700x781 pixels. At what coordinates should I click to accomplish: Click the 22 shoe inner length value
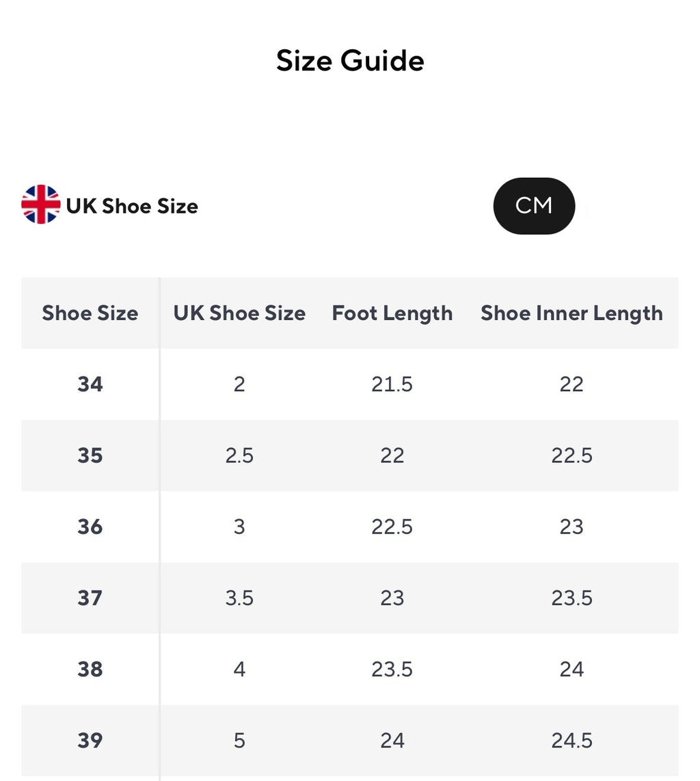click(571, 384)
